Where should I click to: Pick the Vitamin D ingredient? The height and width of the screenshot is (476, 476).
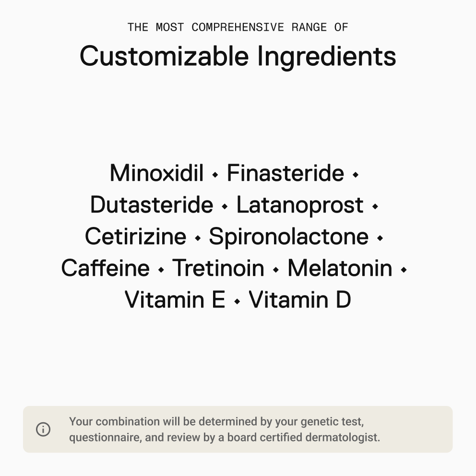pyautogui.click(x=300, y=300)
